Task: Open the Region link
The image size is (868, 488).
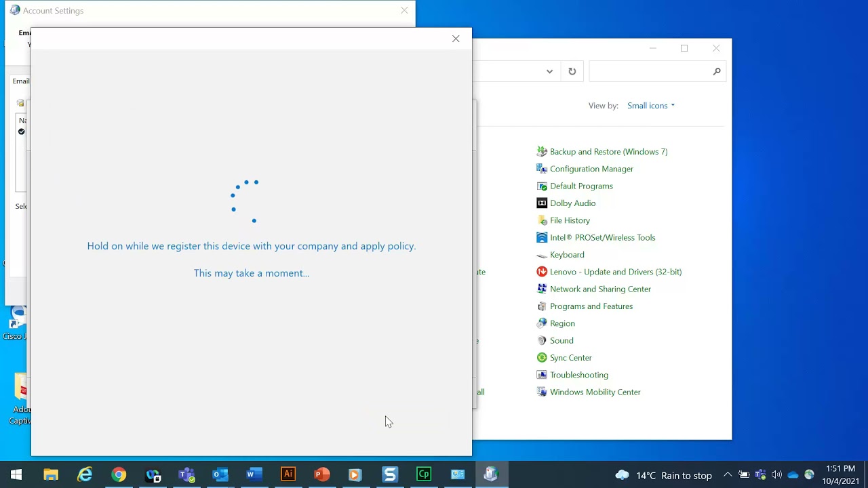Action: tap(562, 323)
